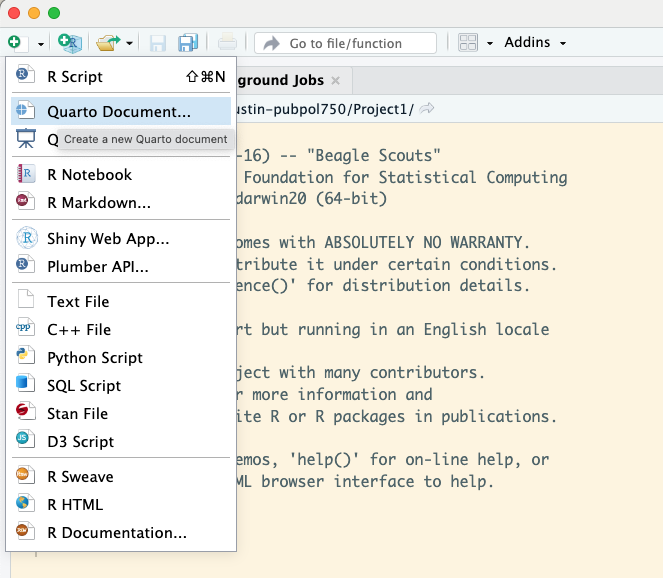This screenshot has height=578, width=663.
Task: Close the Background Jobs tab
Action: click(336, 80)
